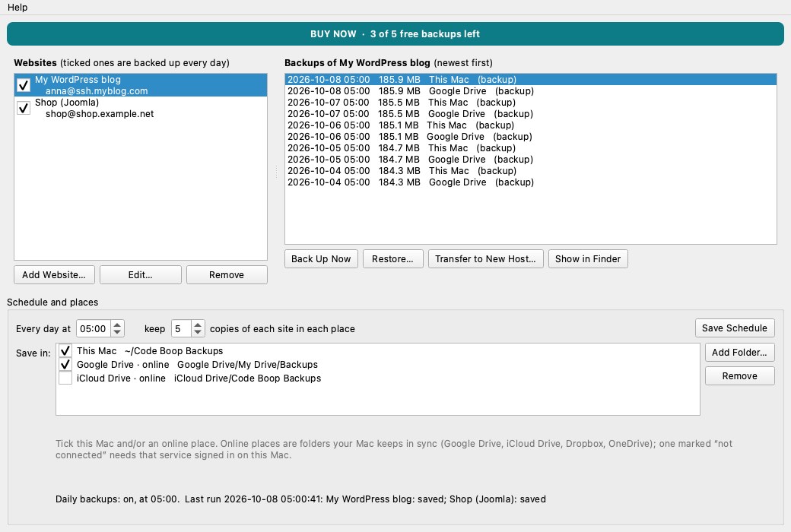Click Save Schedule

click(x=735, y=328)
